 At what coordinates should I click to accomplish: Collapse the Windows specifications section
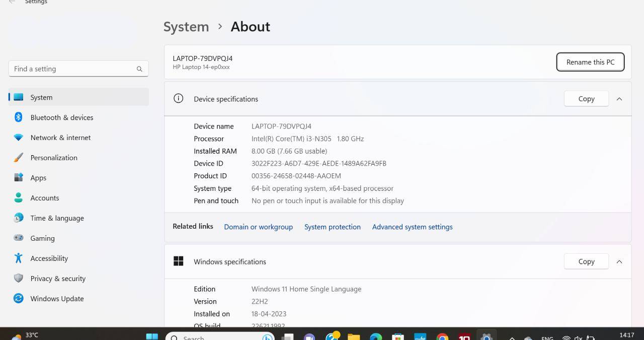(619, 262)
